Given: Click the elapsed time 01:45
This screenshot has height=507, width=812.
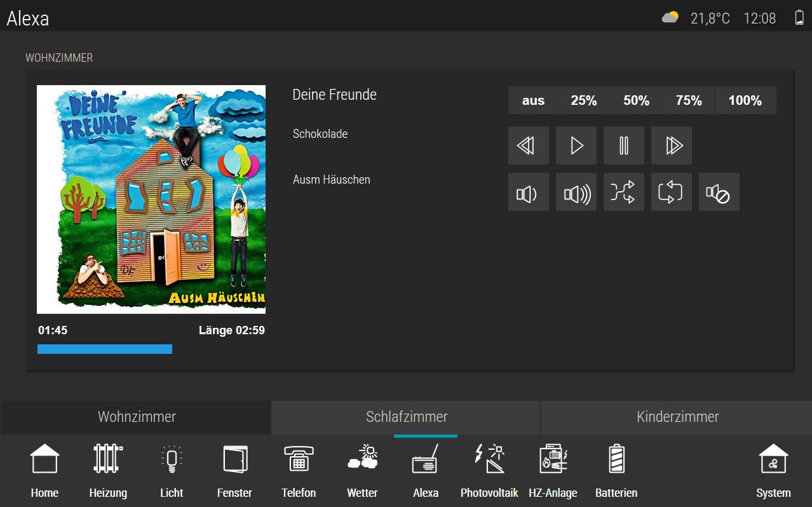Looking at the screenshot, I should click(x=53, y=330).
